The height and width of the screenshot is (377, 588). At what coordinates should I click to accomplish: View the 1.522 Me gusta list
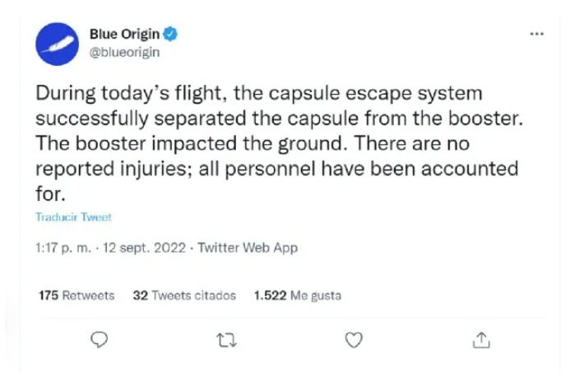[297, 295]
